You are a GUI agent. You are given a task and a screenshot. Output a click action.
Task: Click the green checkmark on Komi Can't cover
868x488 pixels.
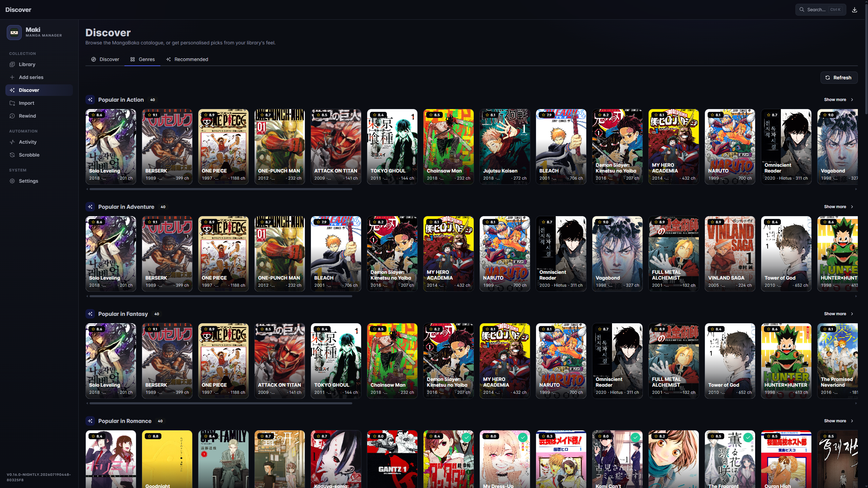click(x=635, y=438)
